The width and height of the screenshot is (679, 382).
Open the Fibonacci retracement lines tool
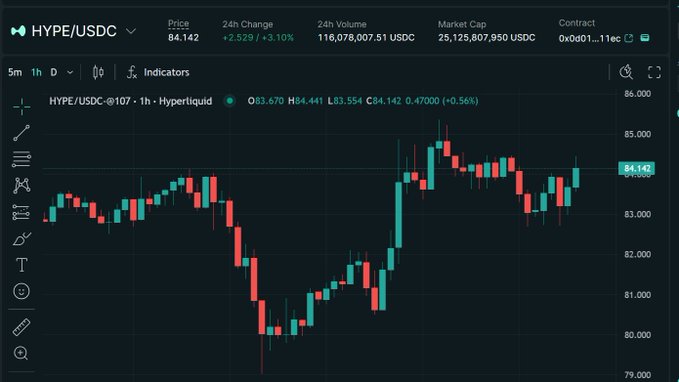[21, 159]
